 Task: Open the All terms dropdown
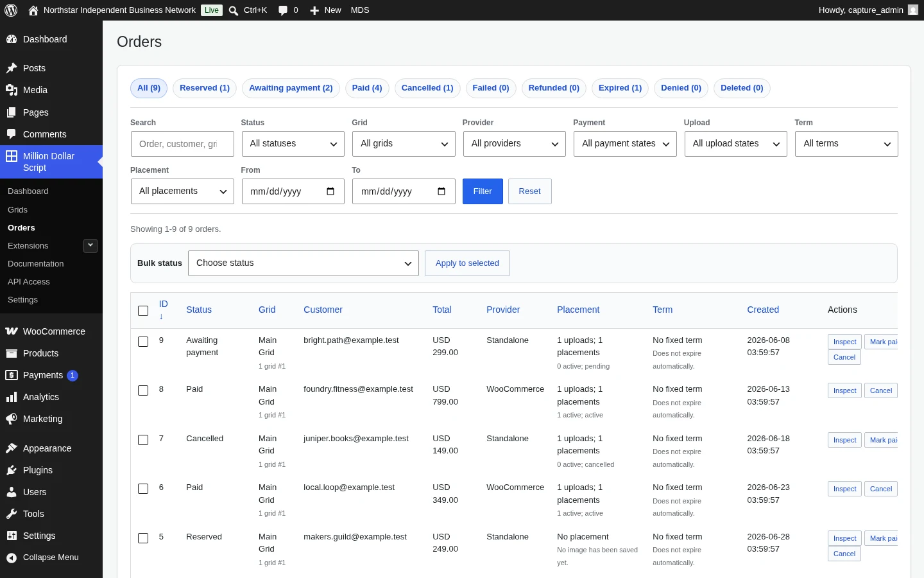[846, 144]
